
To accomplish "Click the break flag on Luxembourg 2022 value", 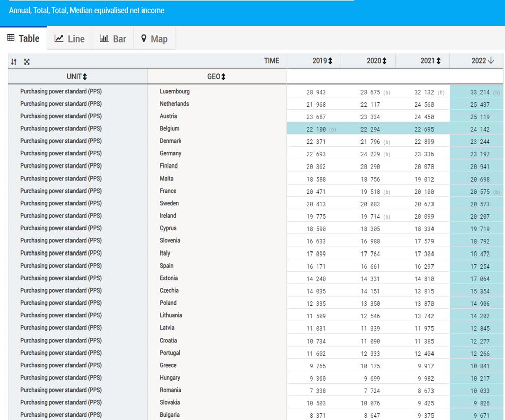I will [x=496, y=93].
